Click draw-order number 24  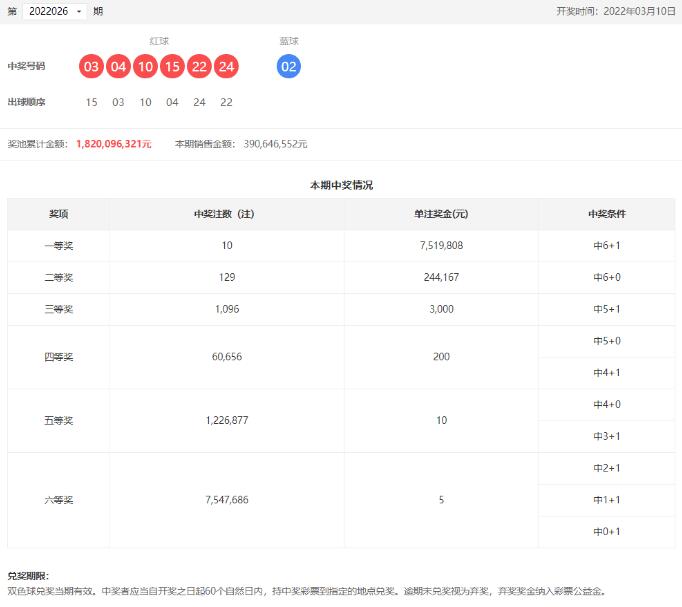(199, 103)
